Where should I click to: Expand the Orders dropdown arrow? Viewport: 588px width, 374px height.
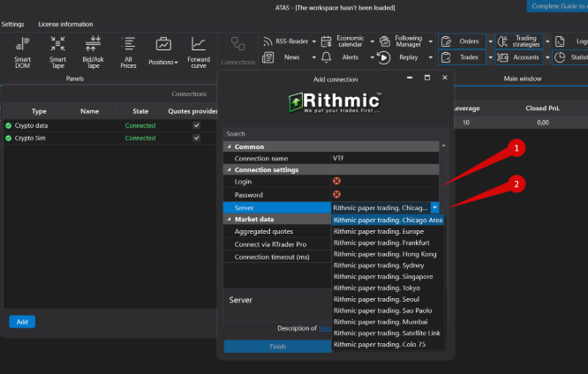point(490,41)
